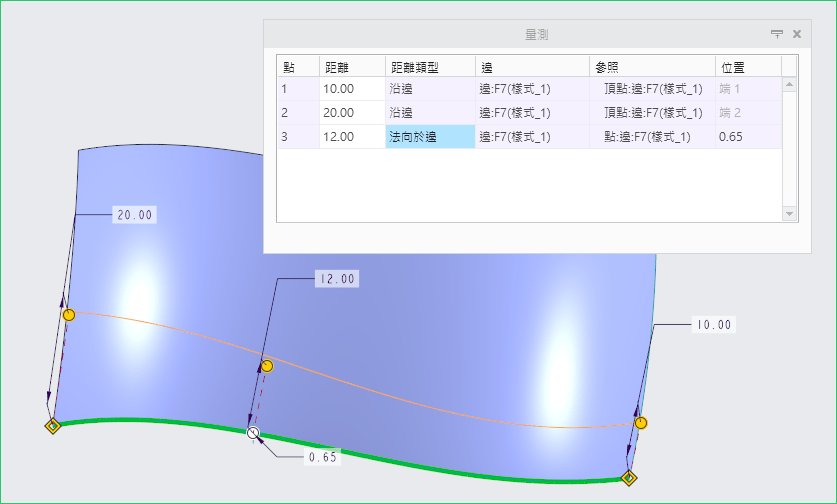Click the table scrollbar up arrow

[x=789, y=86]
